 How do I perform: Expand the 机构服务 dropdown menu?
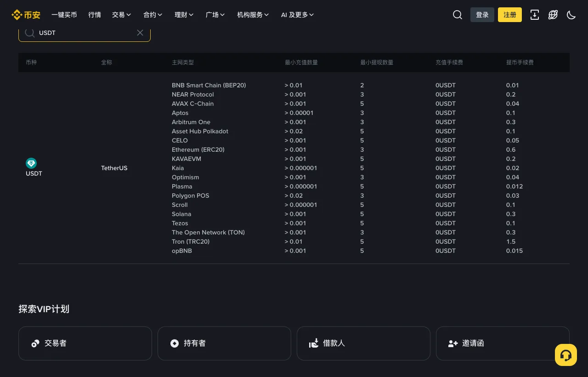click(253, 15)
